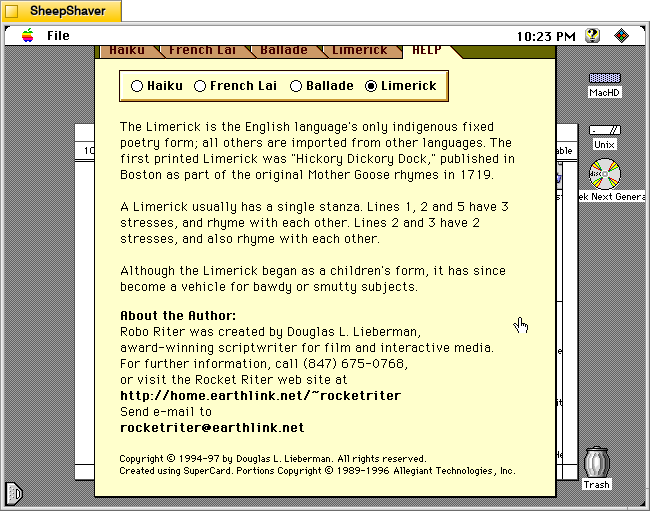This screenshot has height=511, width=650.
Task: Select the HELP tab
Action: 428,51
